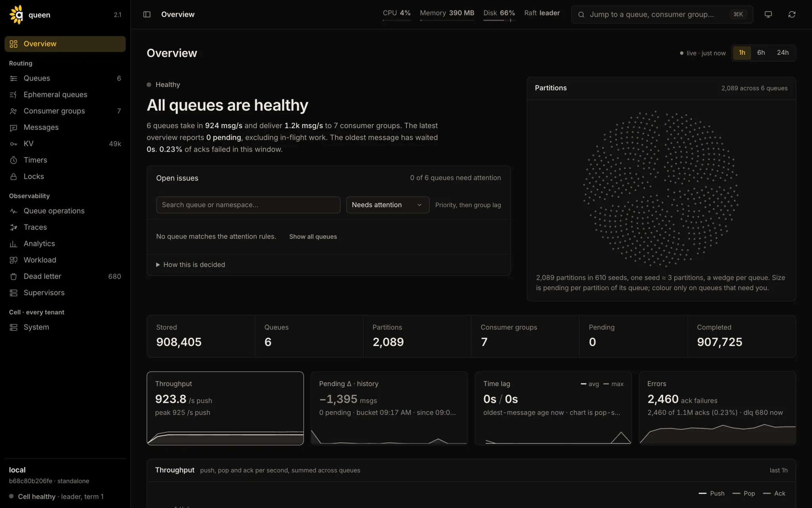Select the 24h time range
The width and height of the screenshot is (812, 508).
783,53
